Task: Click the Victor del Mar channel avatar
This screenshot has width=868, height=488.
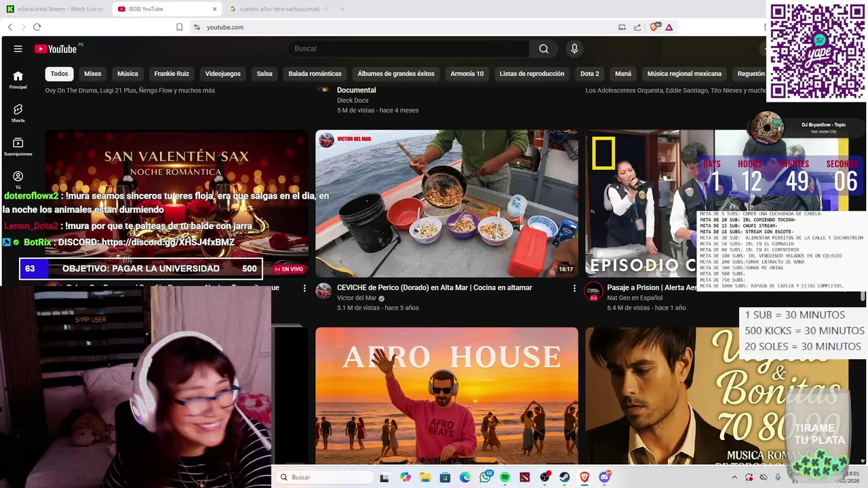Action: tap(324, 291)
